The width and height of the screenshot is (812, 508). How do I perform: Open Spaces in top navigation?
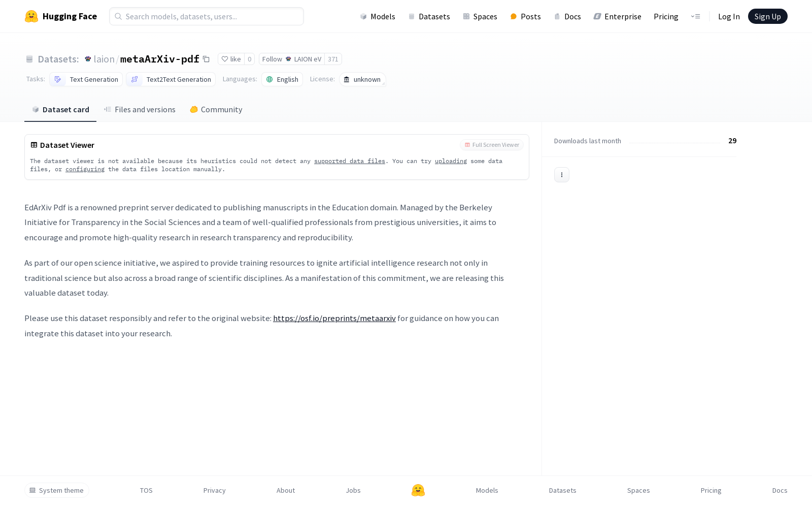click(480, 16)
